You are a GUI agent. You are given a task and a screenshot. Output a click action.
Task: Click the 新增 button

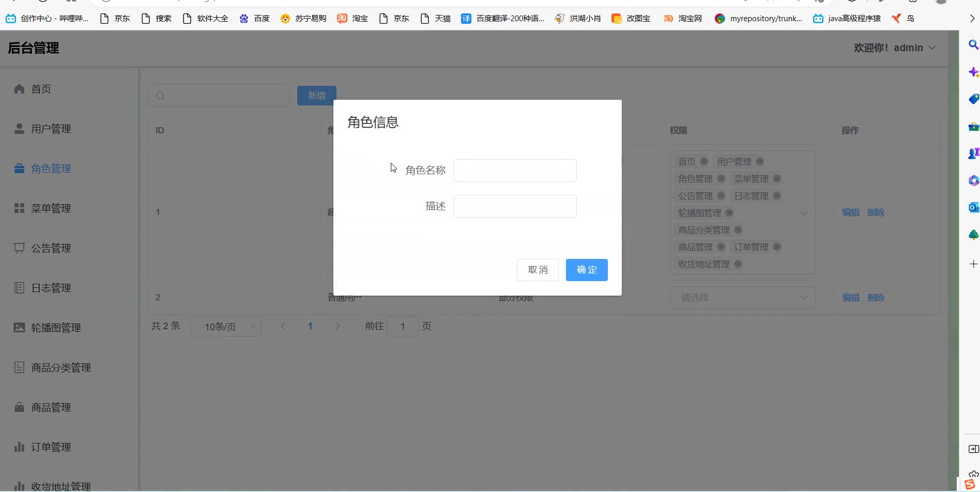[x=316, y=96]
